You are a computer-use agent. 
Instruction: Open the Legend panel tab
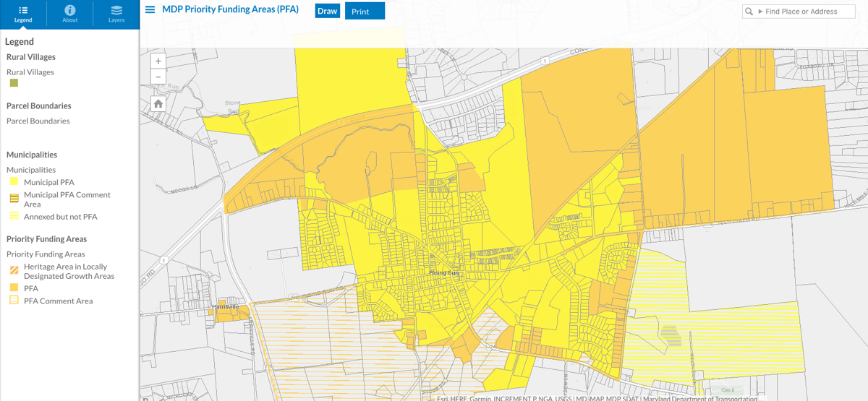click(x=23, y=14)
